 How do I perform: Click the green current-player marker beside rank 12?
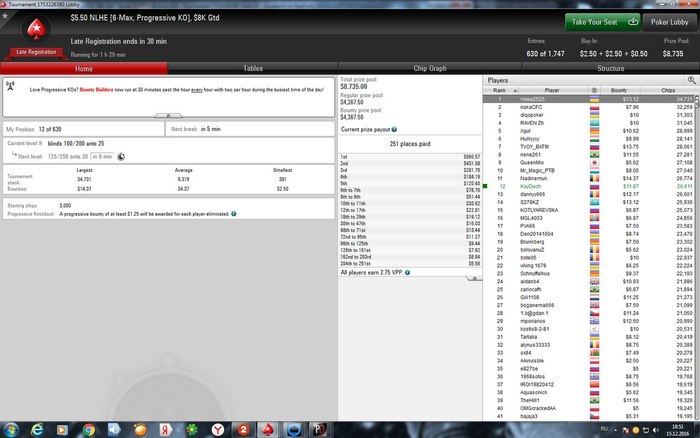point(485,186)
